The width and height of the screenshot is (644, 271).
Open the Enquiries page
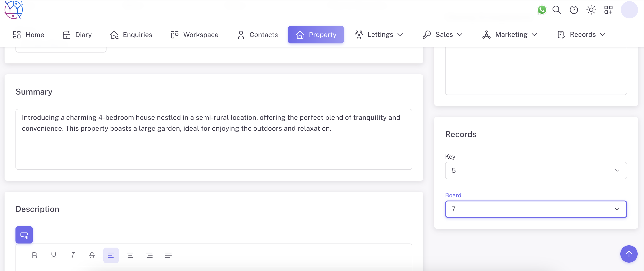[131, 35]
